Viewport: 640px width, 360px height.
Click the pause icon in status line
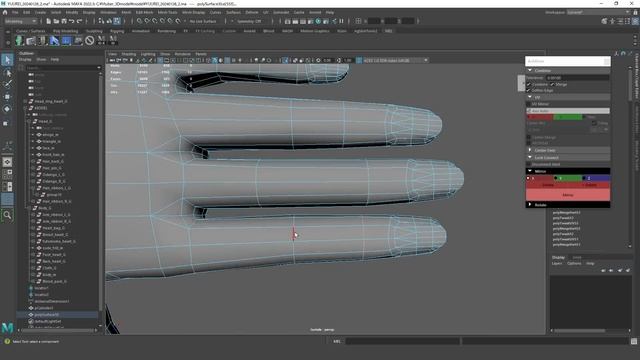[x=341, y=21]
